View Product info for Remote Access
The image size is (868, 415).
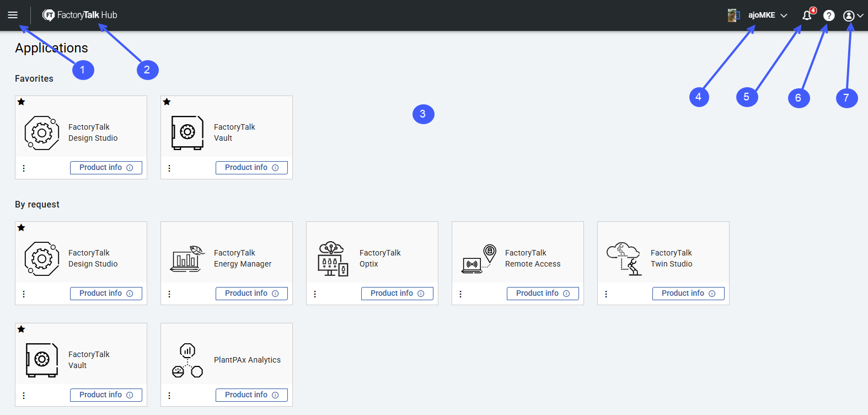[x=543, y=294]
